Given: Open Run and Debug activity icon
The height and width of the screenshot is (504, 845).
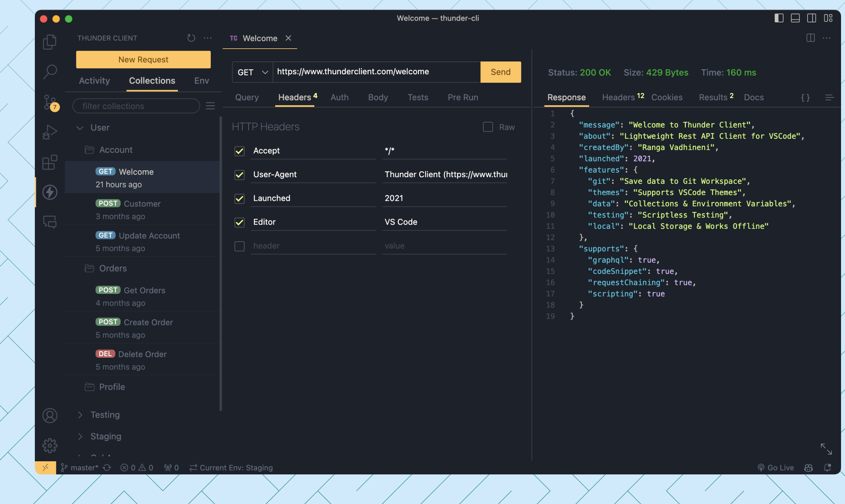Looking at the screenshot, I should pyautogui.click(x=50, y=132).
